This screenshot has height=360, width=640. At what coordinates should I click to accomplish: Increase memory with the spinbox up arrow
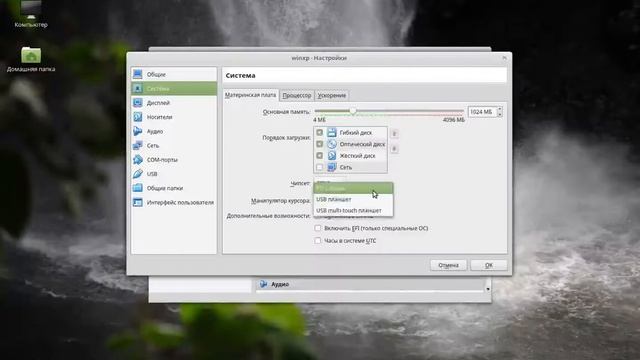pyautogui.click(x=500, y=109)
